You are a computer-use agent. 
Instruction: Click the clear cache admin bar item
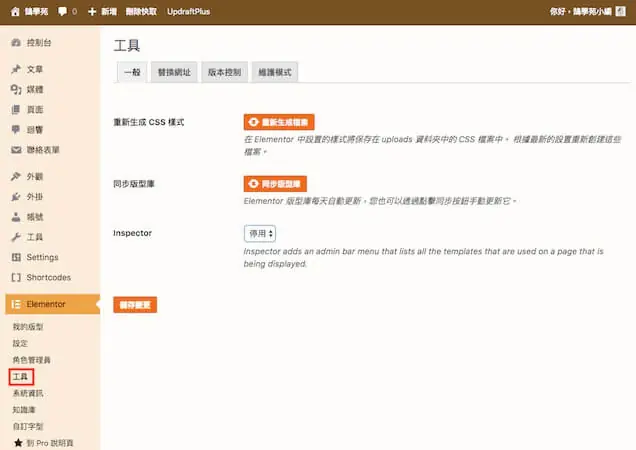pyautogui.click(x=141, y=11)
